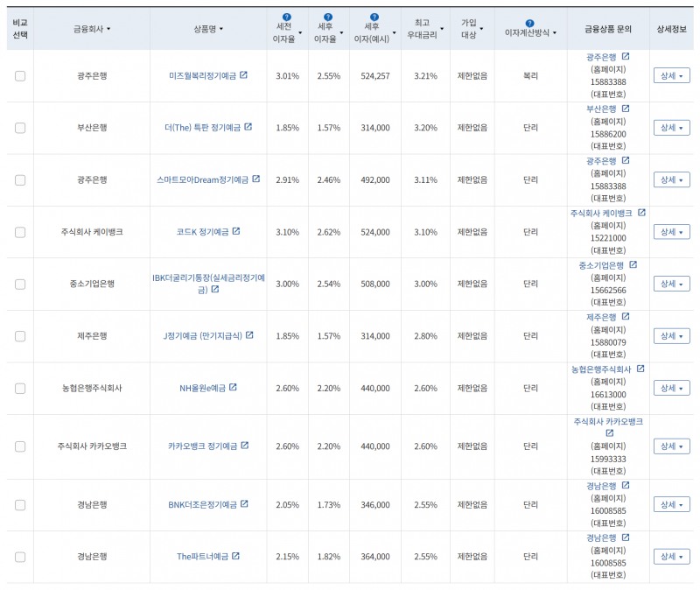
Task: Sort by 세전 이자율 column arrow
Action: [x=300, y=33]
